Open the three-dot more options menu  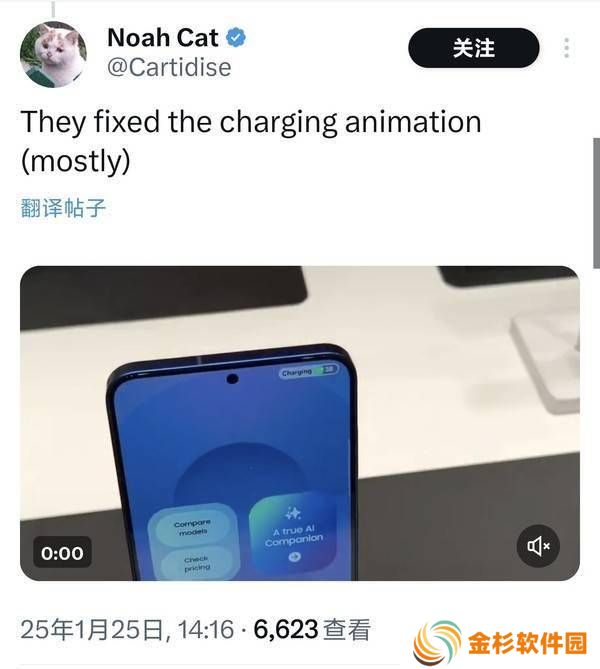(567, 48)
